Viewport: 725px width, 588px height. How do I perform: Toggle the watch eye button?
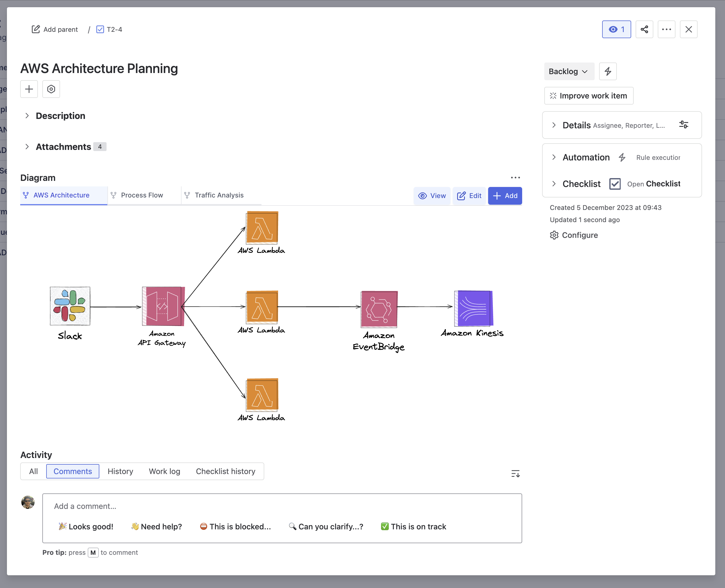[616, 30]
